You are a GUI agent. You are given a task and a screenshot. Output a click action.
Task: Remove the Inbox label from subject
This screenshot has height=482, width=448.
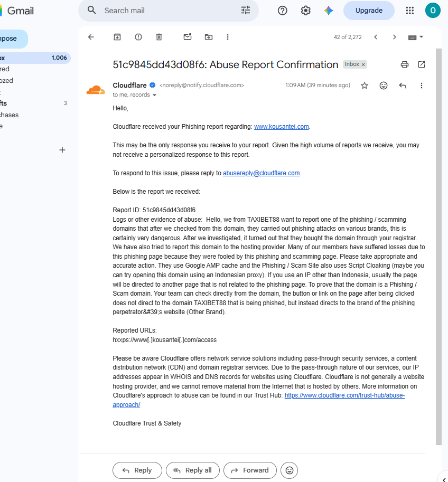(363, 64)
